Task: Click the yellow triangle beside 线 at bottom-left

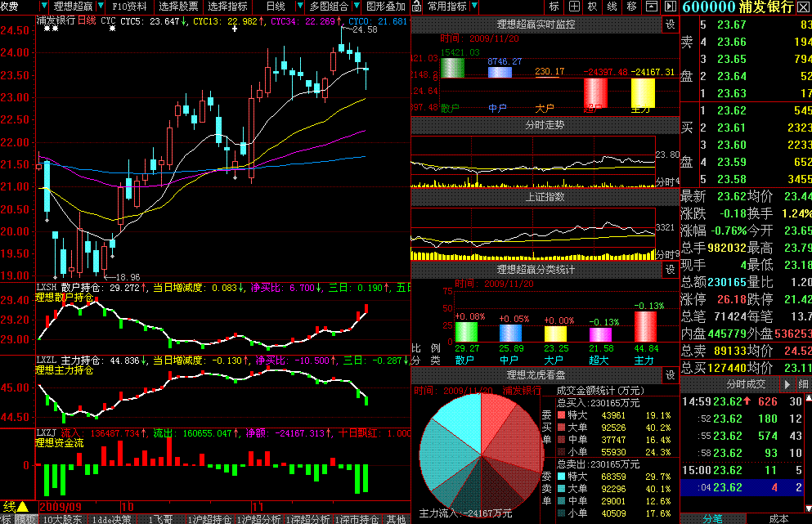Action: pos(22,506)
